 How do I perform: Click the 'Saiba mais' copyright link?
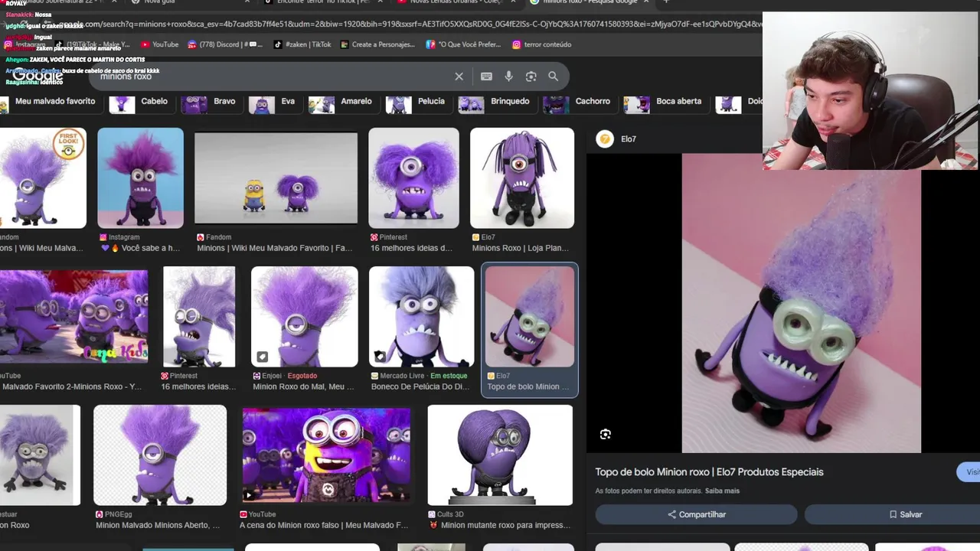[722, 491]
